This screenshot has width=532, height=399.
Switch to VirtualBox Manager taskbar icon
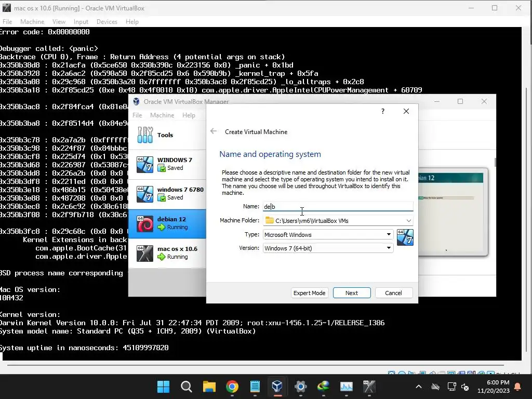(277, 386)
